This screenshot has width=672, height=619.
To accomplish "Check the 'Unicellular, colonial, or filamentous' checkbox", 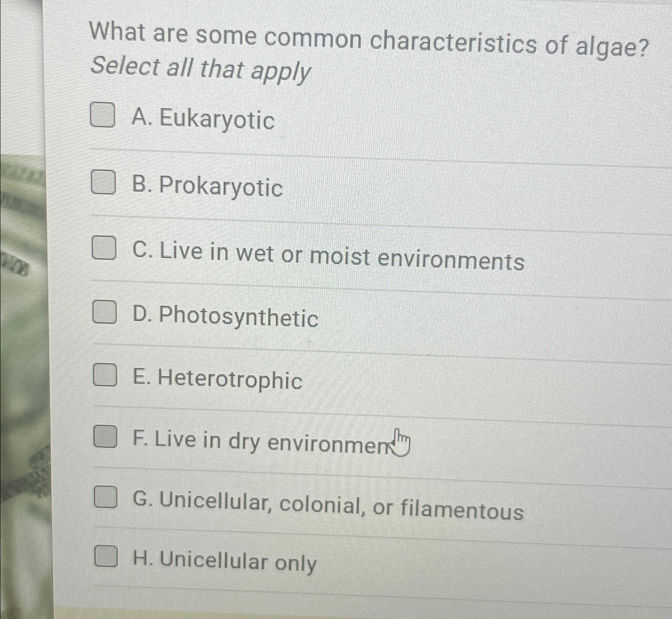I will pos(106,504).
